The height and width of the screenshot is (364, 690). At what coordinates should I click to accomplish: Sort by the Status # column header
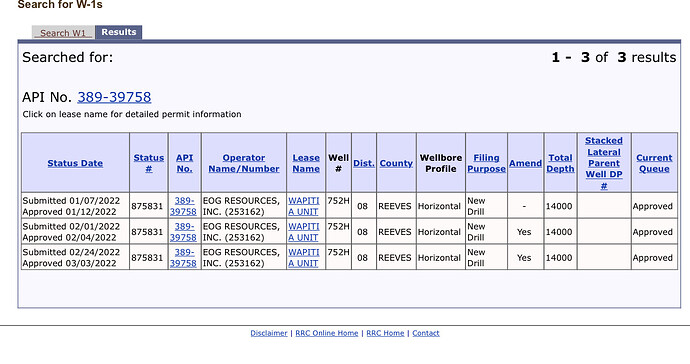click(149, 163)
